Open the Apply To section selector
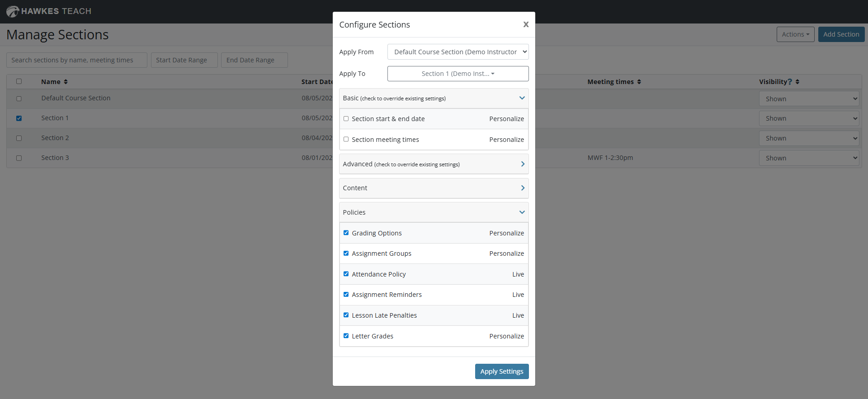The height and width of the screenshot is (399, 868). coord(458,74)
